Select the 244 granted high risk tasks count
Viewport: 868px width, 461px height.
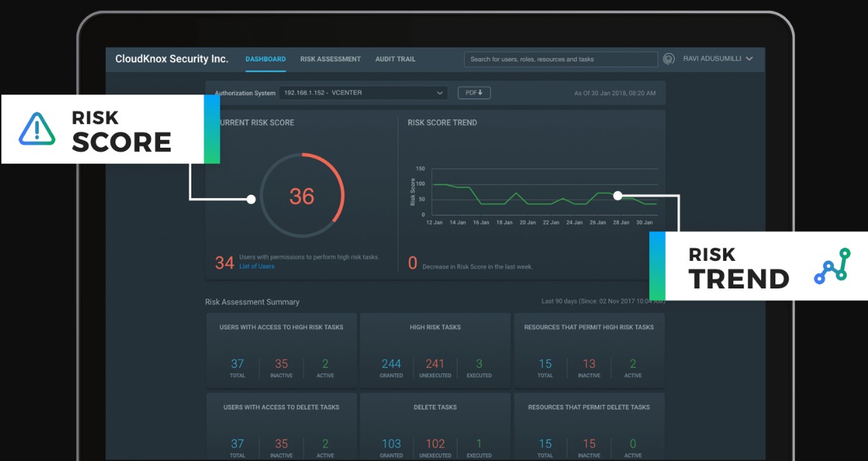(391, 364)
